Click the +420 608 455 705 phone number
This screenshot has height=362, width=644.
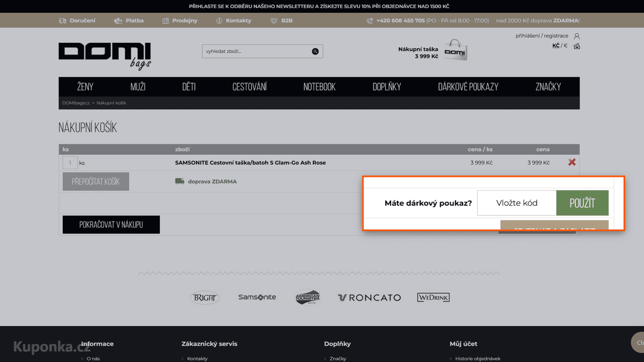pos(400,20)
